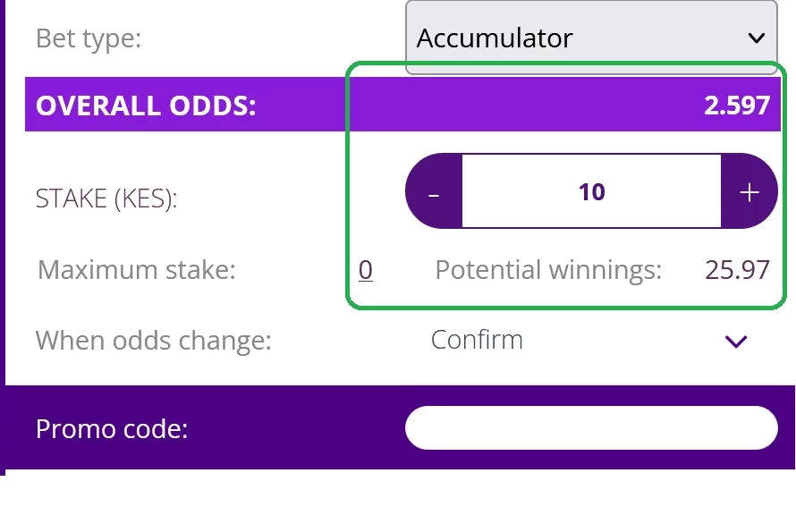Click the potential winnings amount 25.97
The height and width of the screenshot is (532, 796).
[x=737, y=269]
